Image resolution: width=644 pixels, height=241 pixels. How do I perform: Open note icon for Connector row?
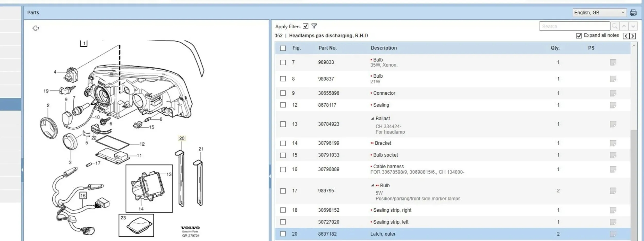point(613,93)
